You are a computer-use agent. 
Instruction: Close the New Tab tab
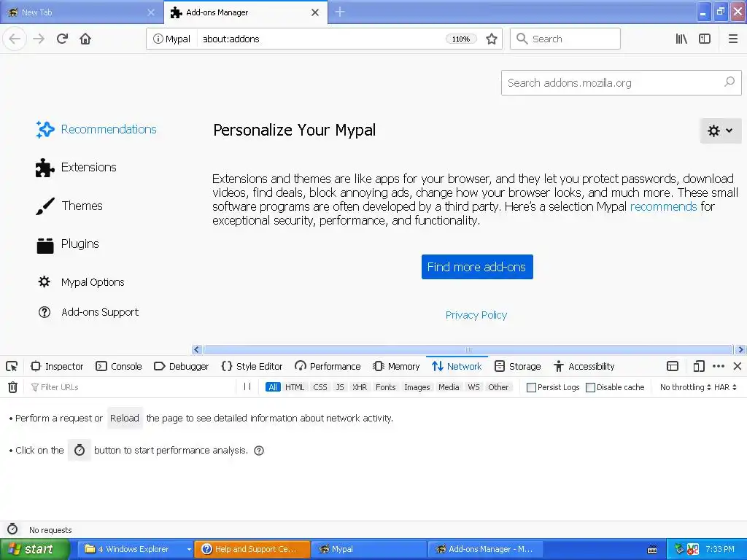click(x=150, y=12)
